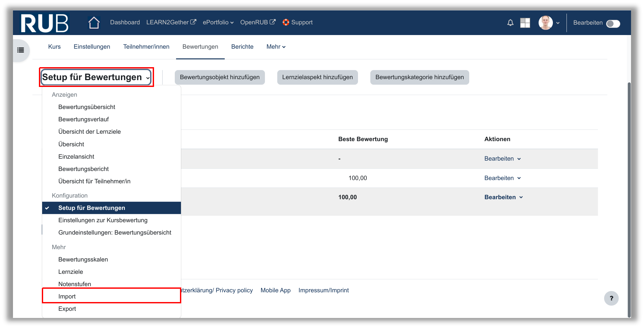Viewport: 644px width, 328px height.
Task: Choose Bewertungsübersicht in the dropdown
Action: [87, 107]
